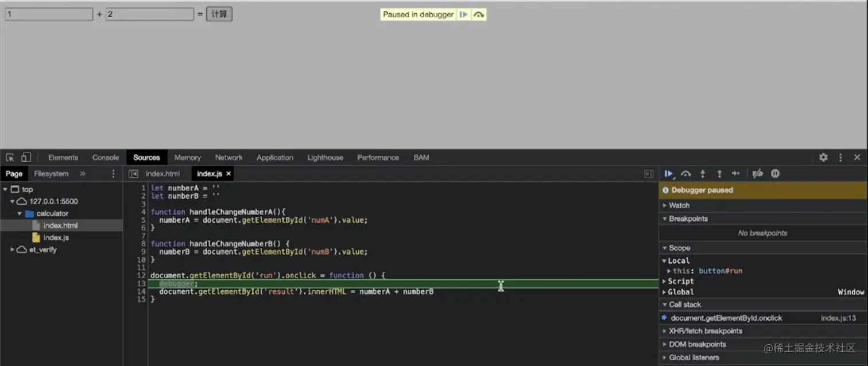
Task: Click the Step icon in debugger toolbar
Action: pos(736,173)
